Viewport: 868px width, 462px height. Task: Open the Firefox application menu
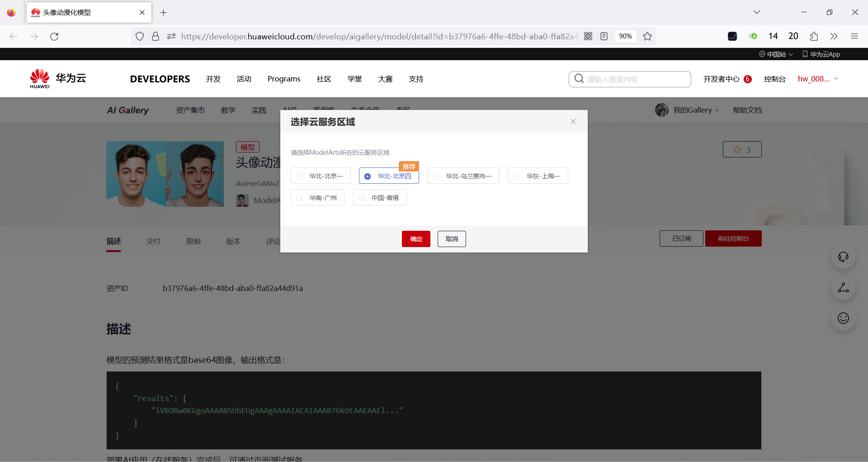(x=855, y=36)
